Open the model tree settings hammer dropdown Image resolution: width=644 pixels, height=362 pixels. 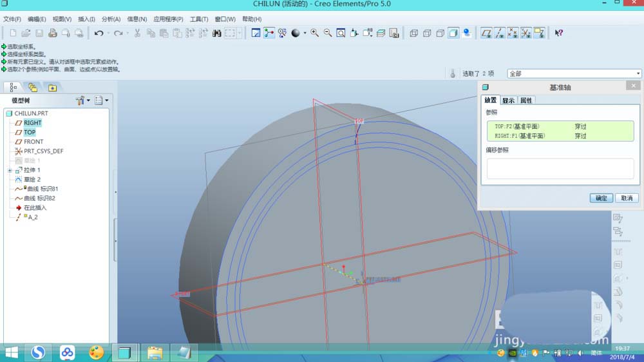click(82, 100)
